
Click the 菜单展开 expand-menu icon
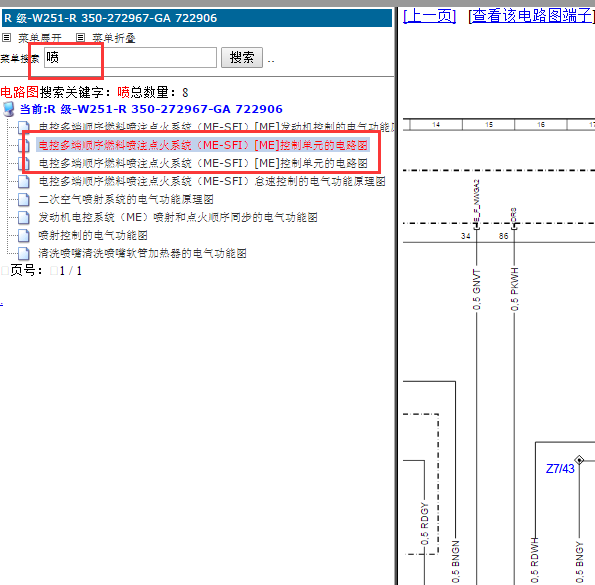click(x=6, y=38)
